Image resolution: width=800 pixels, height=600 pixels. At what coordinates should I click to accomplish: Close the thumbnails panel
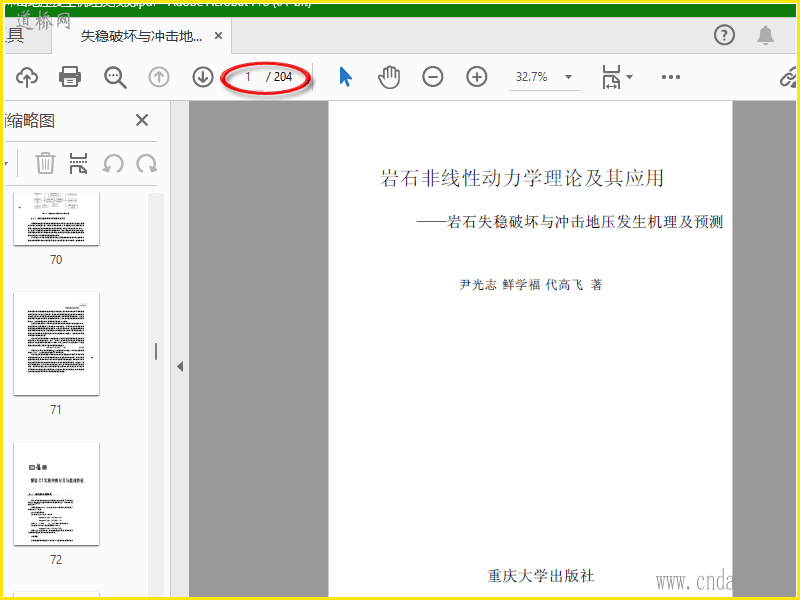(142, 120)
